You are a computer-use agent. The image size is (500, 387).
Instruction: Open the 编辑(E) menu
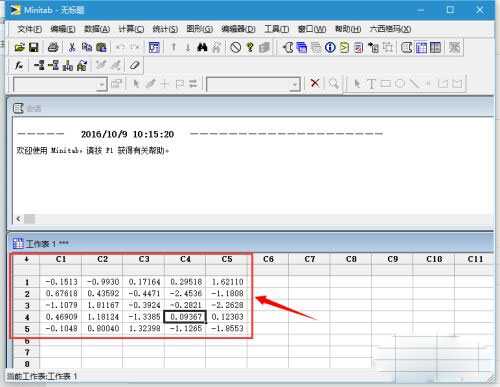click(x=63, y=29)
